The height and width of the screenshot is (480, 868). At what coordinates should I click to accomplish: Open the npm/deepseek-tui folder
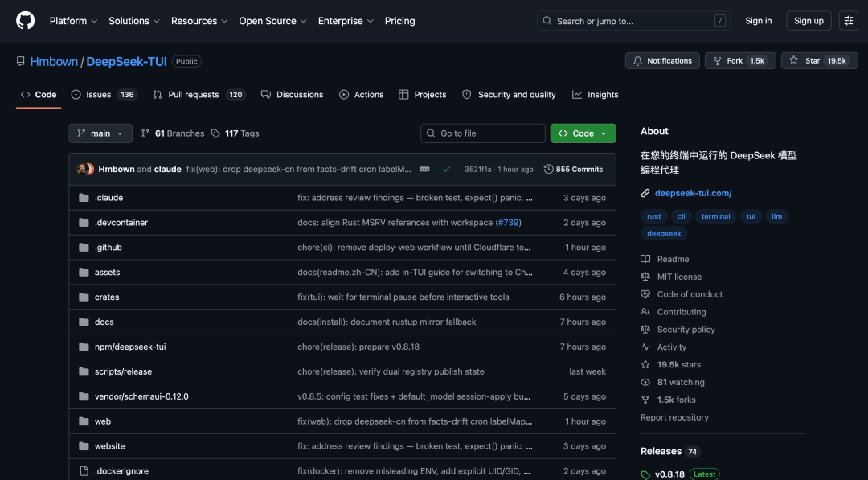coord(130,347)
